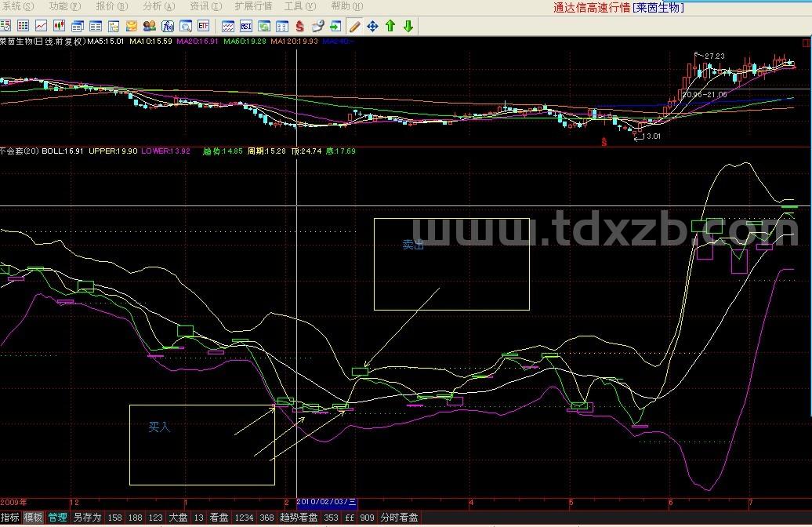
Task: Select the 1234 template tab
Action: (244, 517)
